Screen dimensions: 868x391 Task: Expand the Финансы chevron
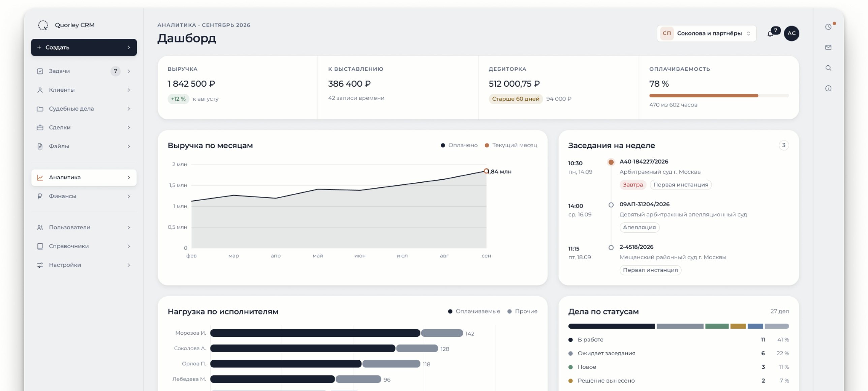click(x=129, y=196)
